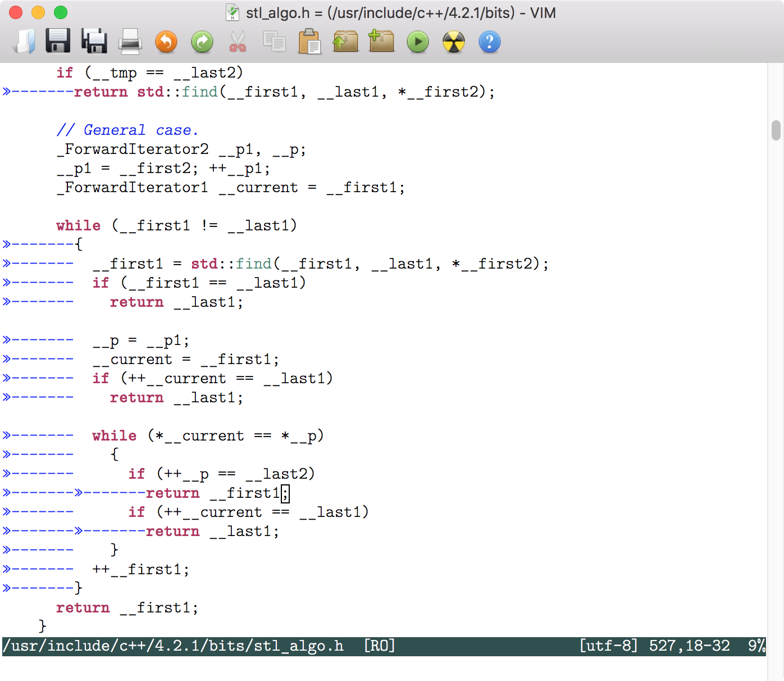This screenshot has width=784, height=681.
Task: Redo the last undone change
Action: (x=202, y=42)
